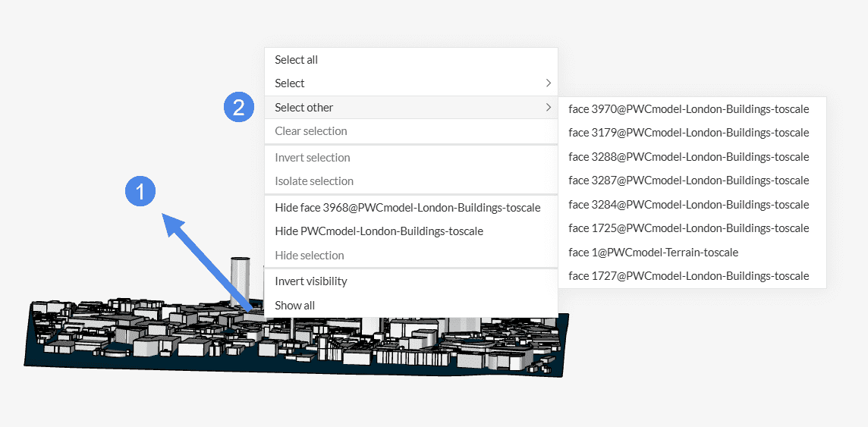Expand the Select submenu arrow

click(548, 83)
